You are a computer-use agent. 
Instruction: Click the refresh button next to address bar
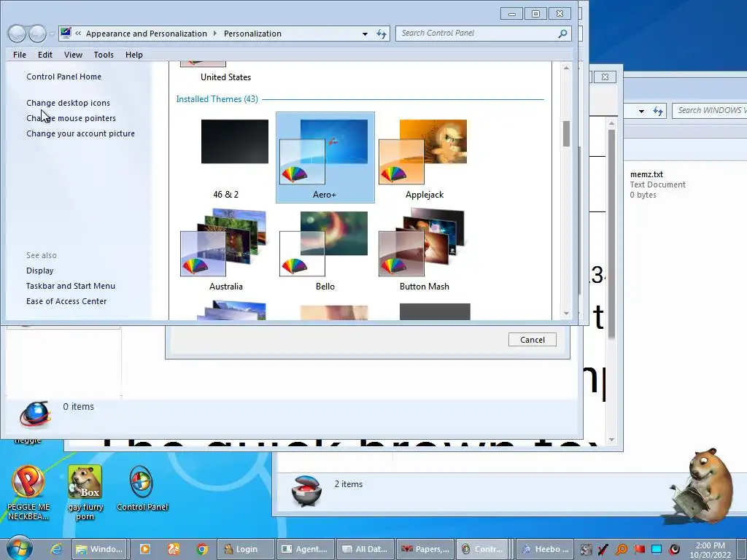(382, 34)
